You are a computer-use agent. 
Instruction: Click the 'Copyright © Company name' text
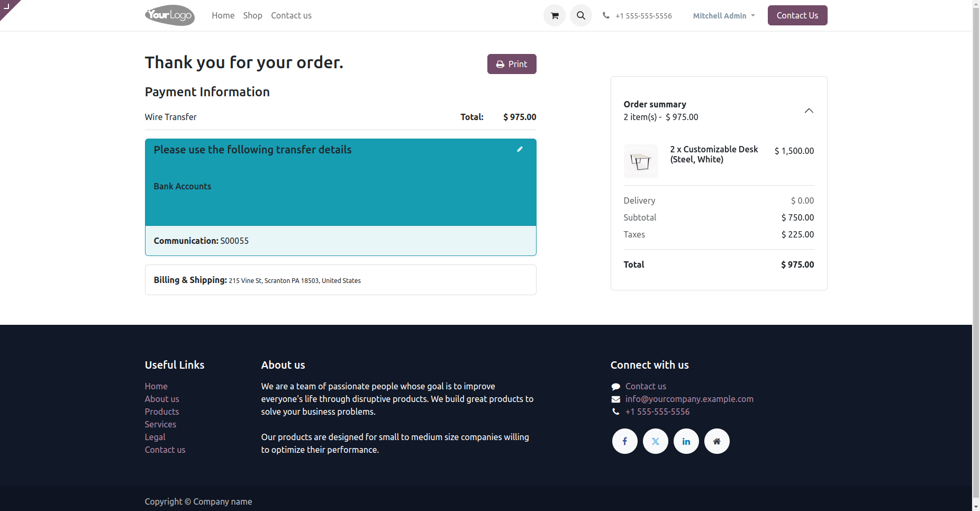tap(198, 501)
